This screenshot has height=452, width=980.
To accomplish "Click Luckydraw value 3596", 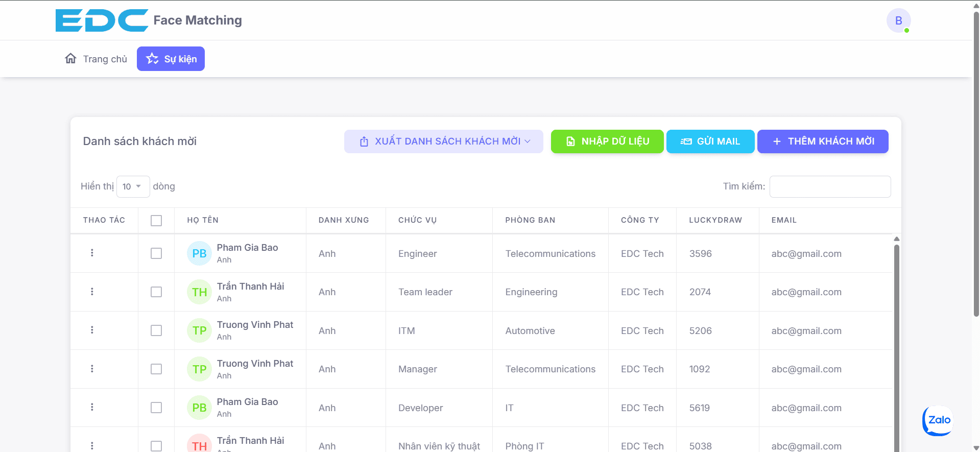I will [x=700, y=254].
